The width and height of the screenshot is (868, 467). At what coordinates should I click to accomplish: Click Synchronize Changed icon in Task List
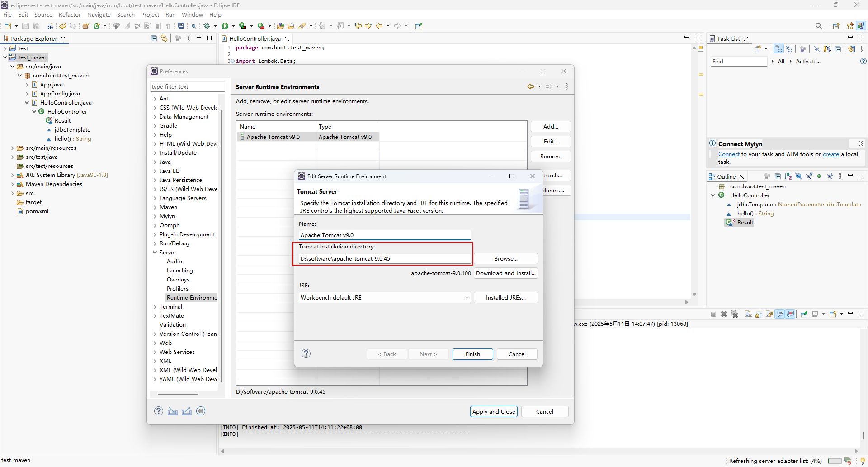point(852,49)
